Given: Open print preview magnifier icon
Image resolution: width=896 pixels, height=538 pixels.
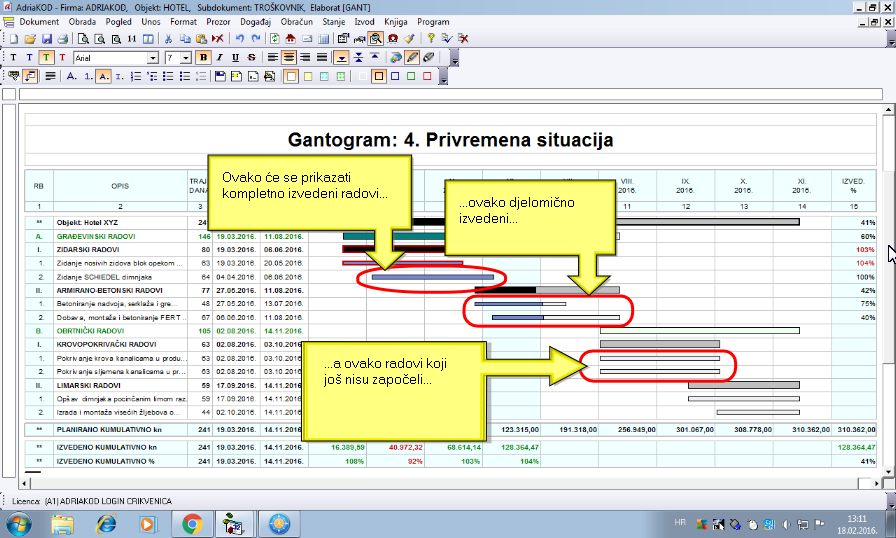Looking at the screenshot, I should click(83, 39).
